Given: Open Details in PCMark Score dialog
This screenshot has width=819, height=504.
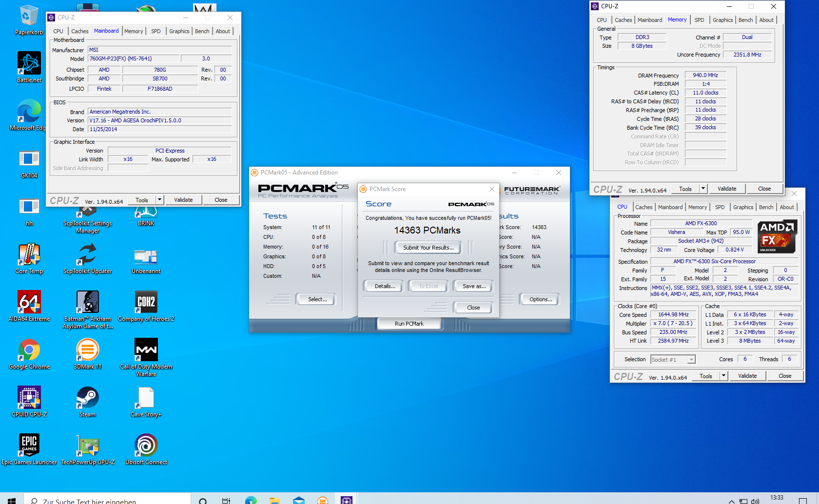Looking at the screenshot, I should (385, 286).
